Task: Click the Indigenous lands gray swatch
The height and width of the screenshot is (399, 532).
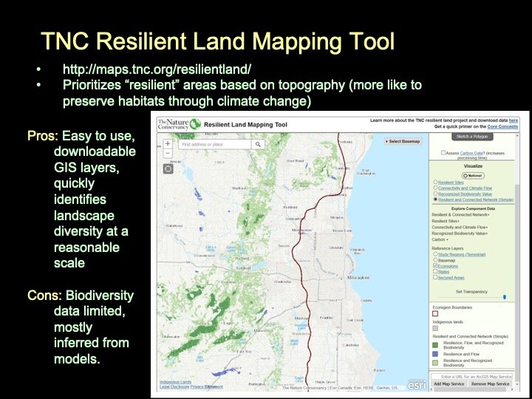Action: click(435, 328)
